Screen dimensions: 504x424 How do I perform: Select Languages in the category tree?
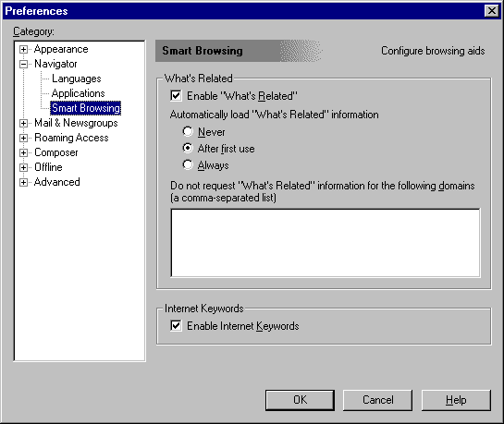point(77,79)
